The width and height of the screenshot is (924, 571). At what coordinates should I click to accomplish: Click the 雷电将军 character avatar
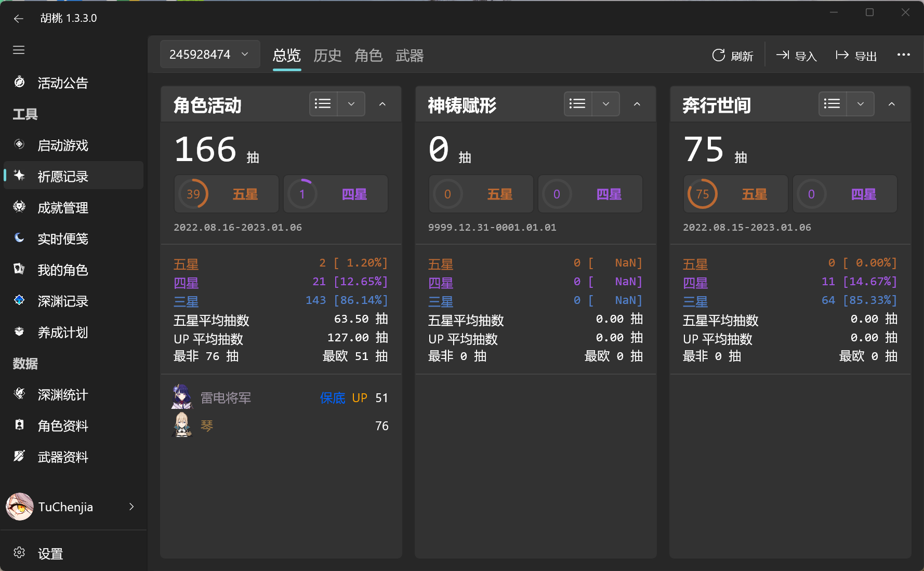(182, 396)
